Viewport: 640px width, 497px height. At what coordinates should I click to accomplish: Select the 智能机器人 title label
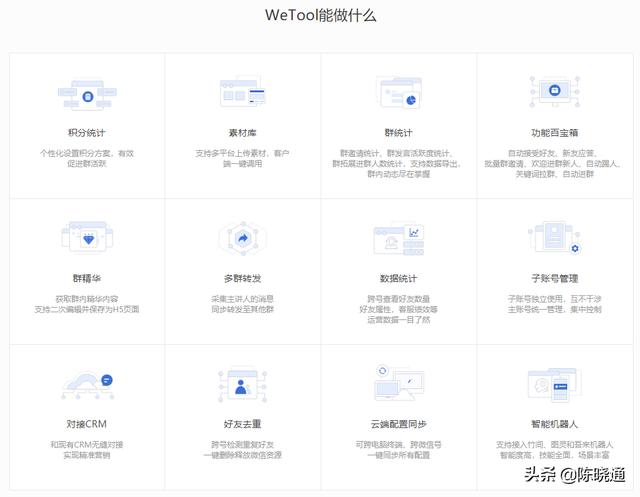[x=555, y=424]
